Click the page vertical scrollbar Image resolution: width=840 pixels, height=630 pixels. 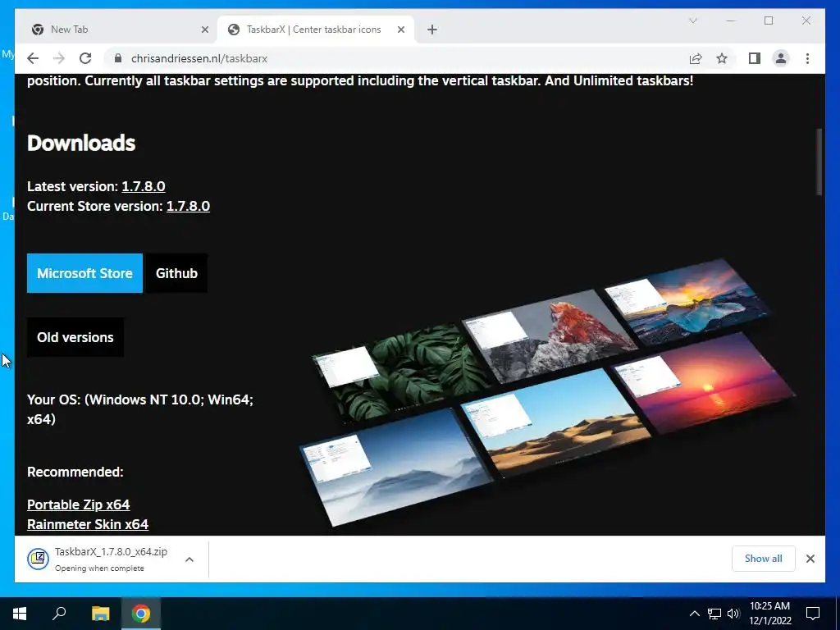pyautogui.click(x=819, y=162)
